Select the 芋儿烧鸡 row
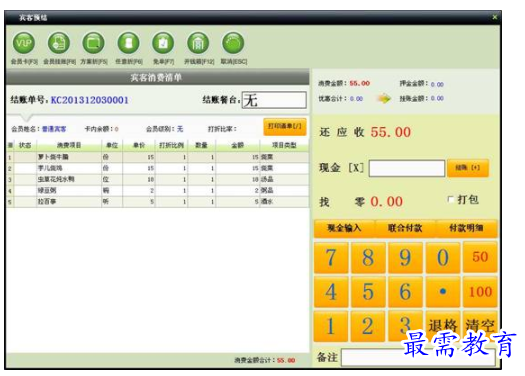The image size is (525, 376). (x=157, y=168)
